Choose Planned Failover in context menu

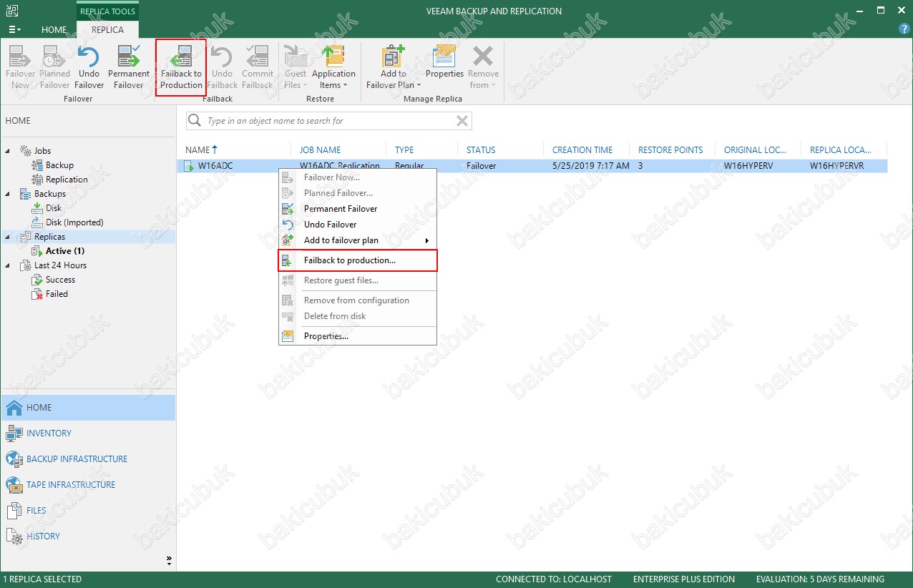[x=358, y=193]
